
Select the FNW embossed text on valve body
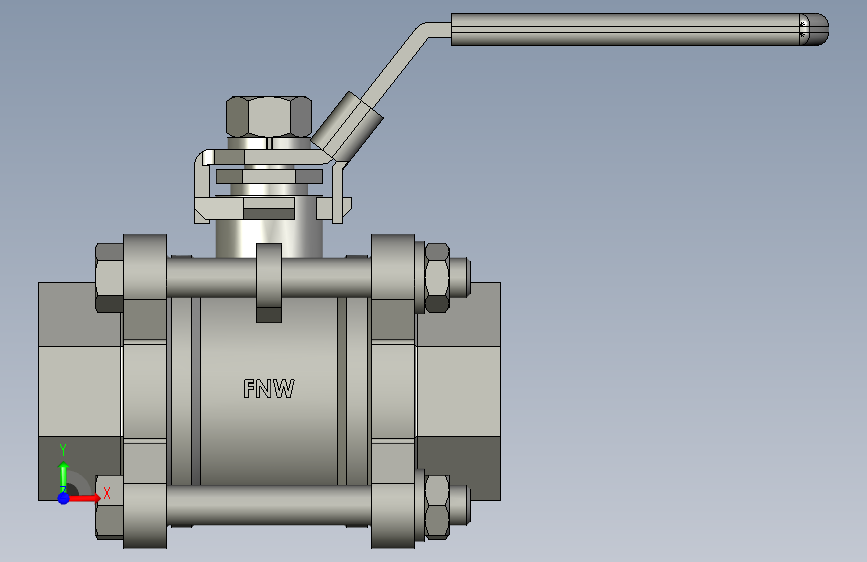click(269, 388)
